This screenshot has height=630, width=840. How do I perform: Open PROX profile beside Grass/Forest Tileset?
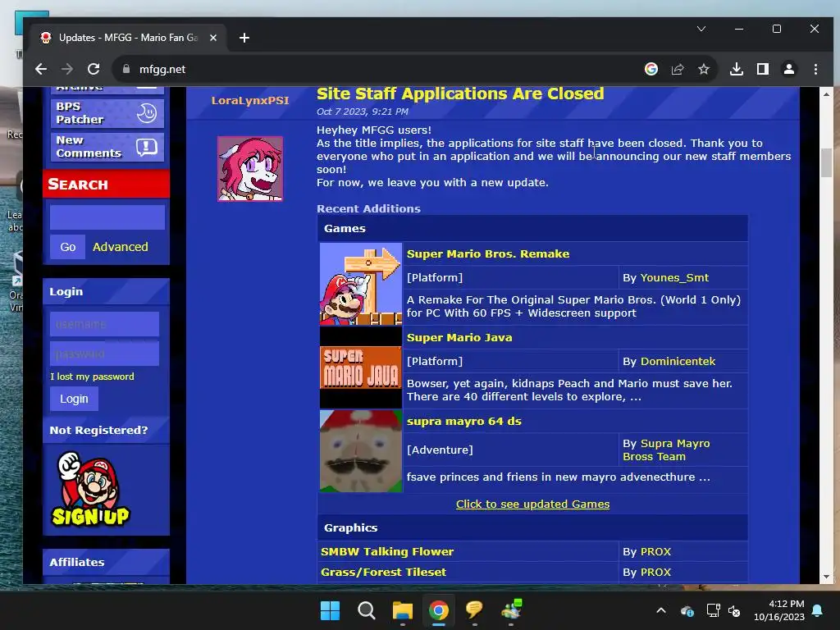coord(655,572)
